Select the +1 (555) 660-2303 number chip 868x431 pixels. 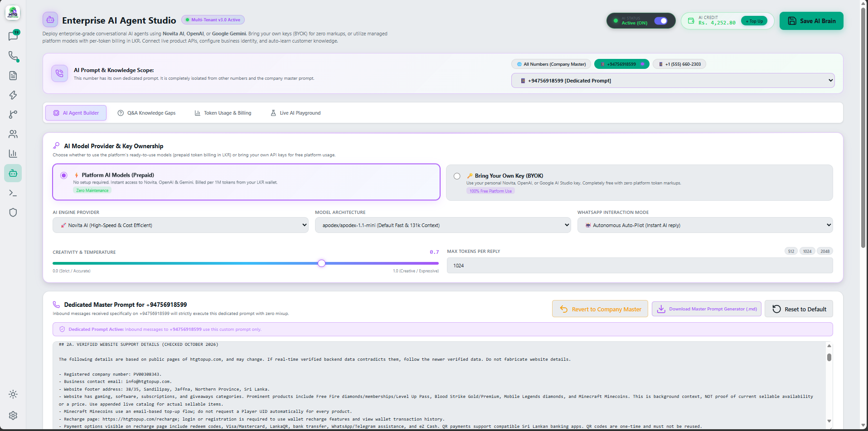679,64
